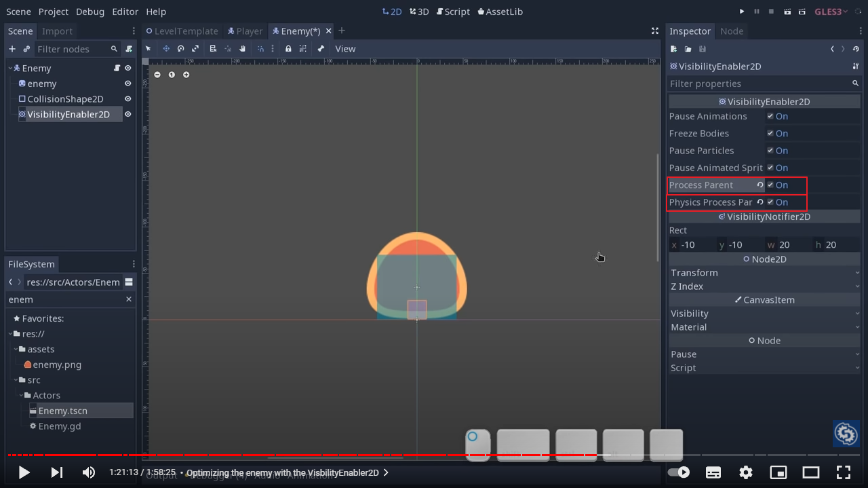Zoom in the canvas with the plus icon
868x488 pixels.
(186, 75)
